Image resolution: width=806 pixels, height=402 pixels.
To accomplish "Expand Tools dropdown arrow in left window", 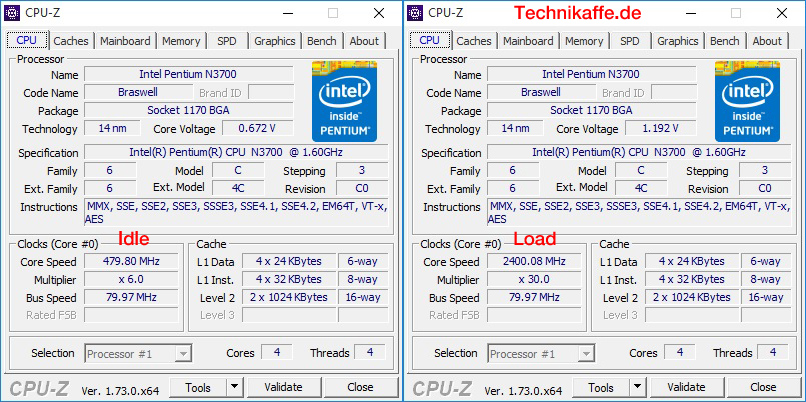I will pyautogui.click(x=234, y=387).
